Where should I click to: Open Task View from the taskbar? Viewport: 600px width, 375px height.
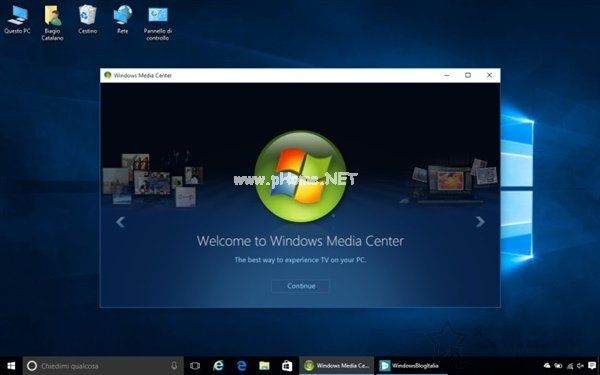tap(195, 366)
